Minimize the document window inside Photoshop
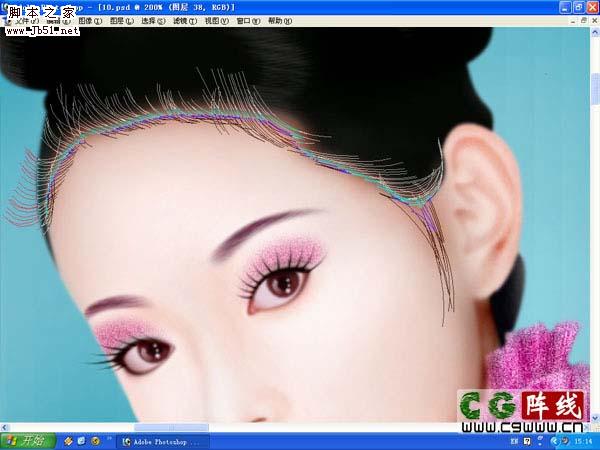Screen dimensions: 600x450 coord(573,21)
